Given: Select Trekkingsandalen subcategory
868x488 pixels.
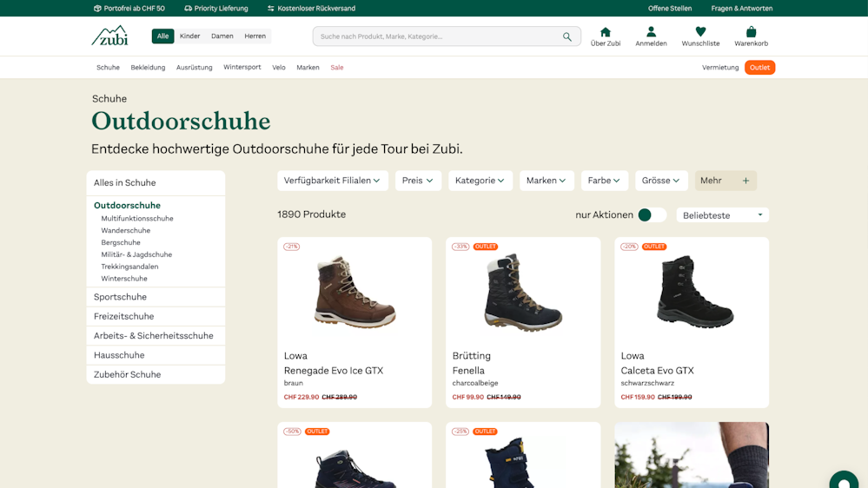Looking at the screenshot, I should [129, 267].
